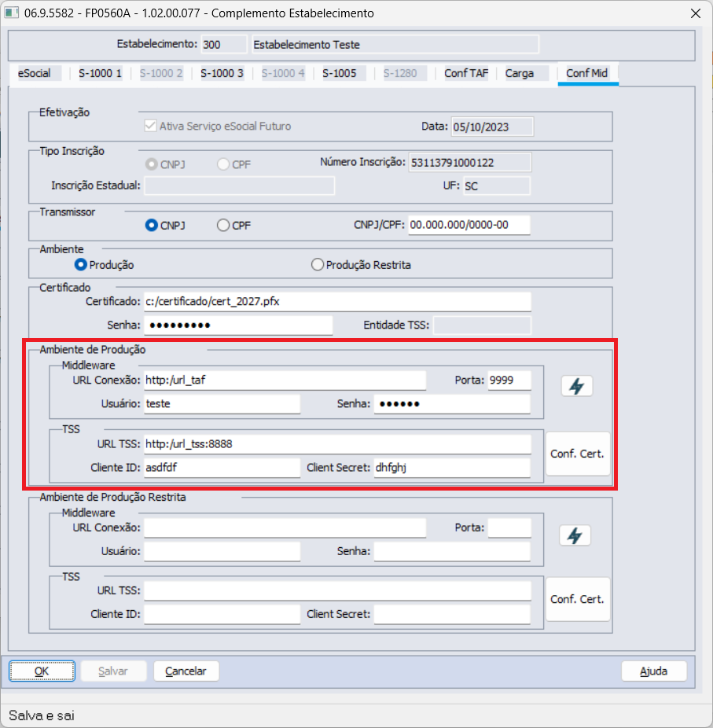Click the certificate Senha field

coord(238,325)
